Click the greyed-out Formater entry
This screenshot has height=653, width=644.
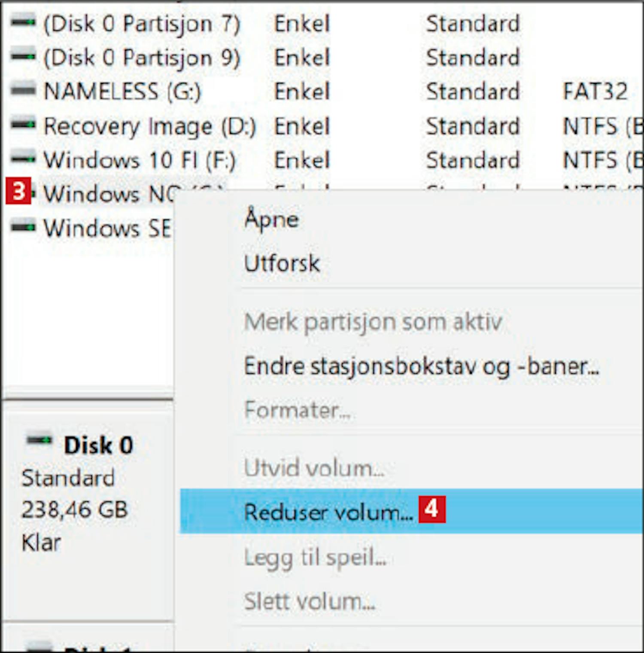pyautogui.click(x=298, y=409)
